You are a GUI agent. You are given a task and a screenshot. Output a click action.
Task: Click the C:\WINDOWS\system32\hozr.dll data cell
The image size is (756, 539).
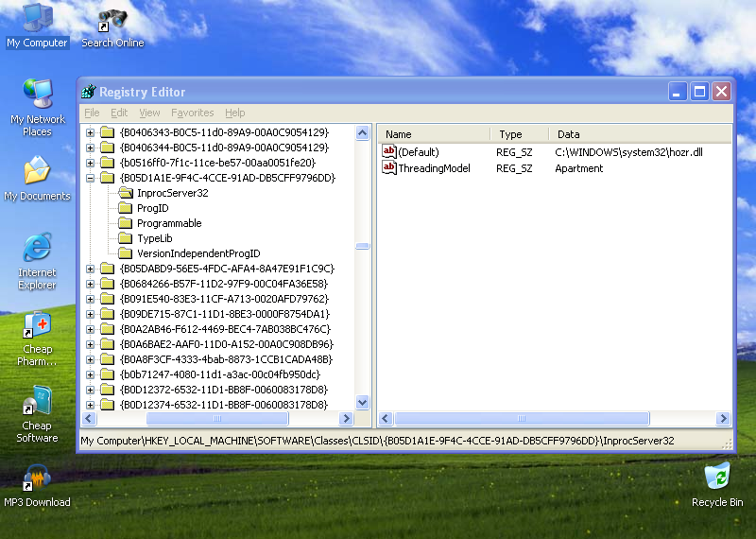tap(628, 152)
